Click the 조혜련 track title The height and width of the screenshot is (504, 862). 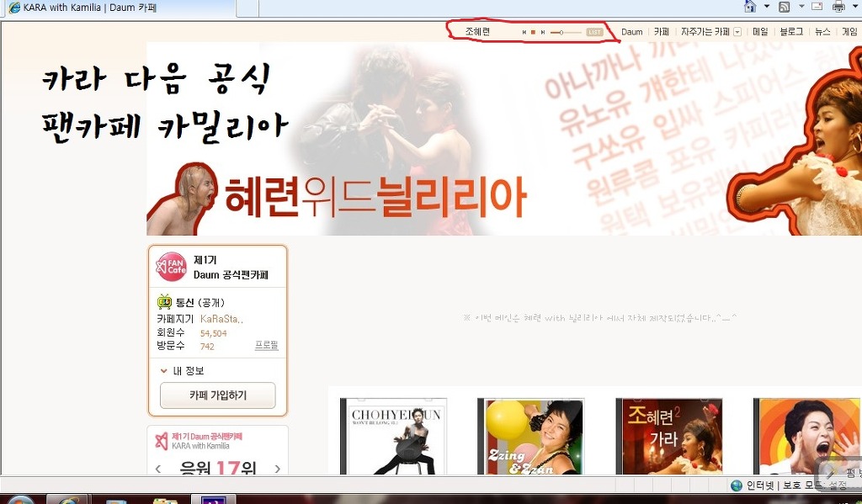(477, 32)
